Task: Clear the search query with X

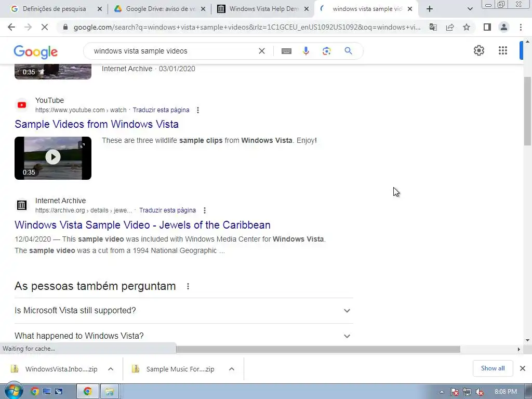Action: 262,51
